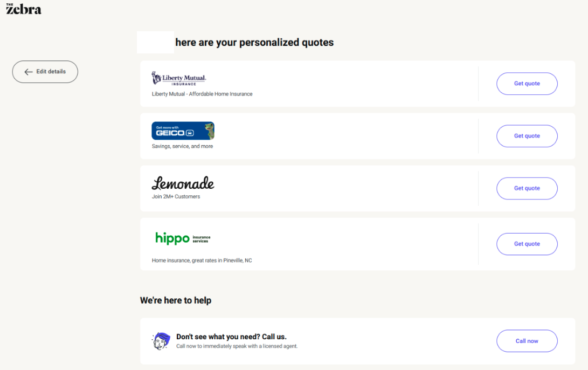This screenshot has width=588, height=370.
Task: Get quote from GEICO
Action: [527, 136]
